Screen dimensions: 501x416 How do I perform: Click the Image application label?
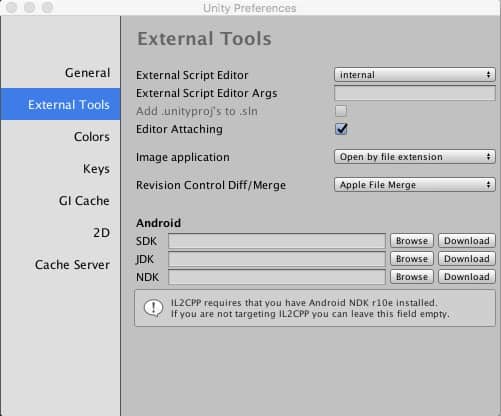(183, 157)
